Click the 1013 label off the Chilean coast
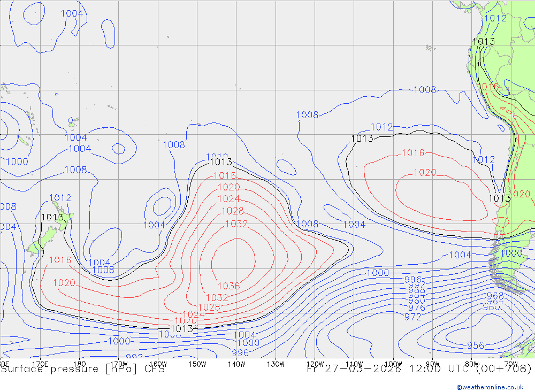Screen dimensions: 535x392 coord(500,198)
